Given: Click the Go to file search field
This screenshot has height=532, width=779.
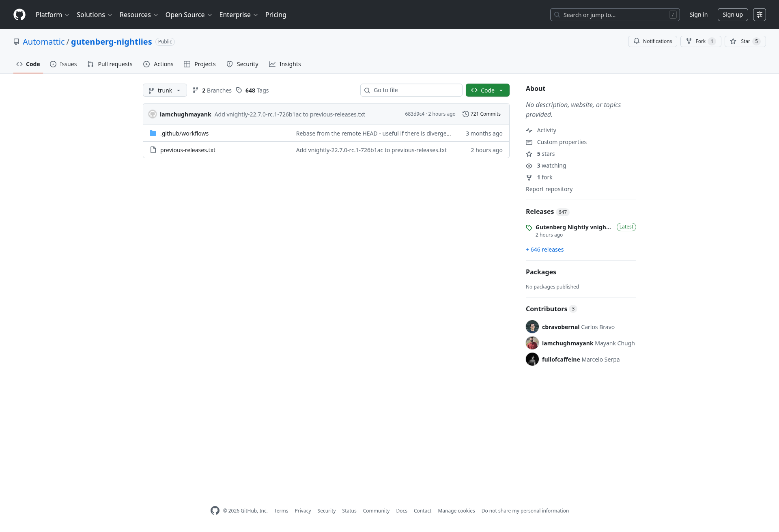Looking at the screenshot, I should click(x=411, y=90).
